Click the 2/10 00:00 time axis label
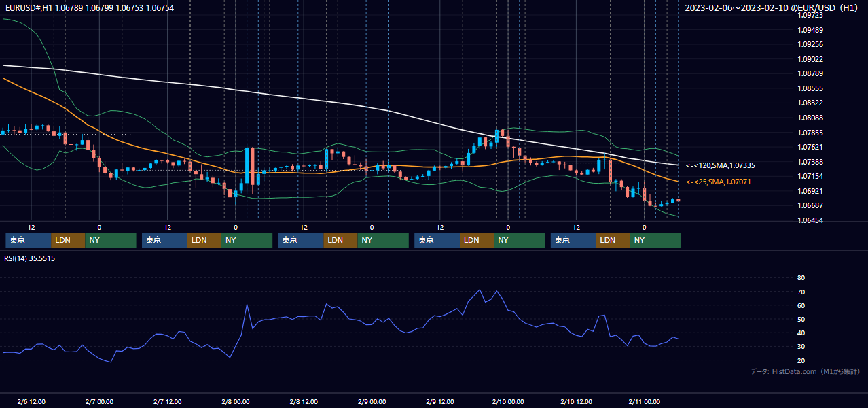 pos(507,401)
